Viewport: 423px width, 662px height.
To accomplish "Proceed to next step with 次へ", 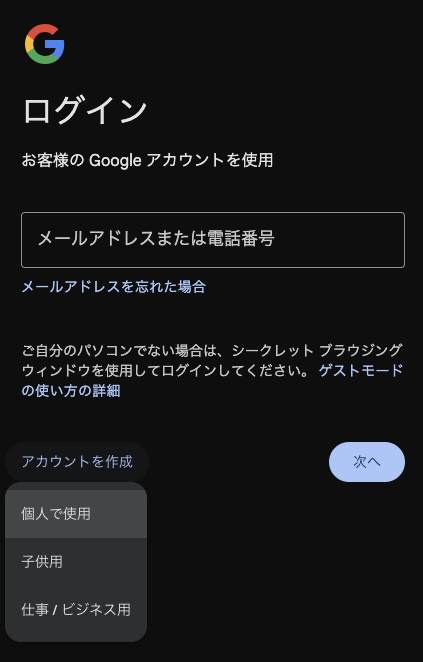I will coord(366,462).
